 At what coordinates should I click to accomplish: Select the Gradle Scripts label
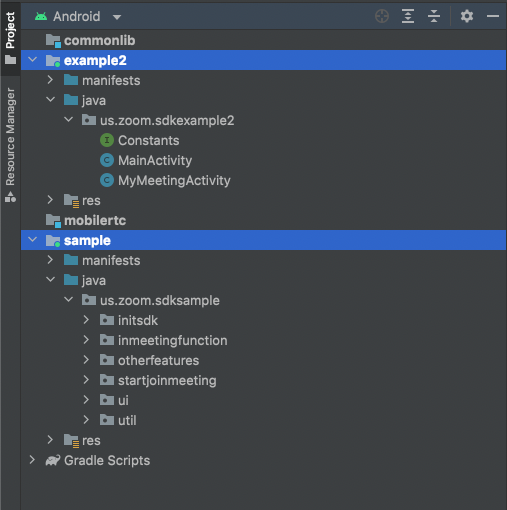coord(107,460)
